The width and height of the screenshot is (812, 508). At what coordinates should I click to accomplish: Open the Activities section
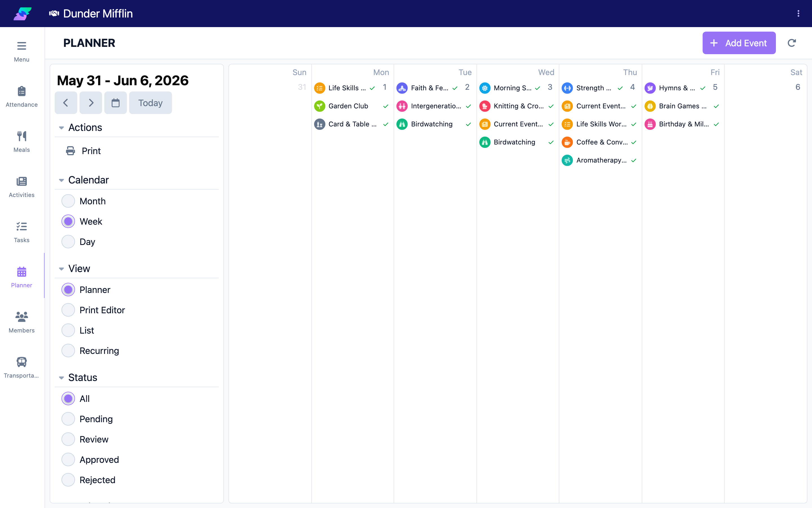pos(21,187)
